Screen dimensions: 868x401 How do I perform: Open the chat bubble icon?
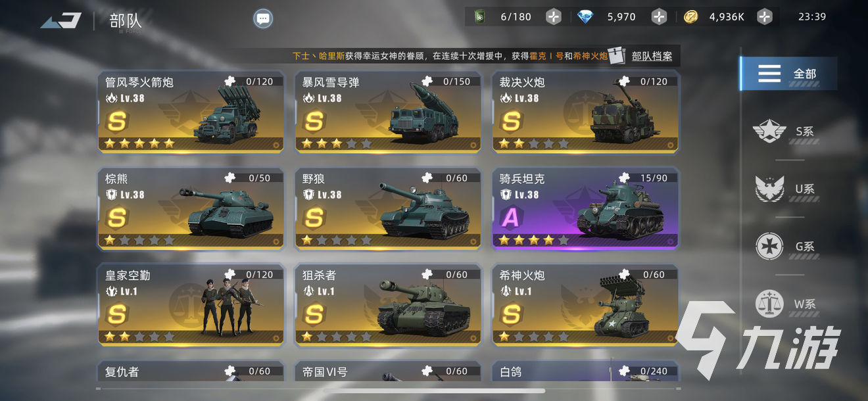(263, 19)
